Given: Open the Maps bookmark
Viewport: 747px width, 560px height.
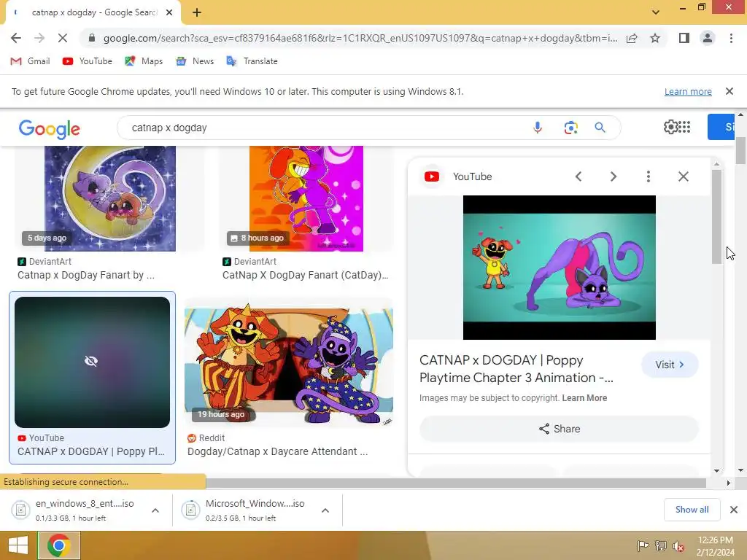Looking at the screenshot, I should pyautogui.click(x=144, y=61).
